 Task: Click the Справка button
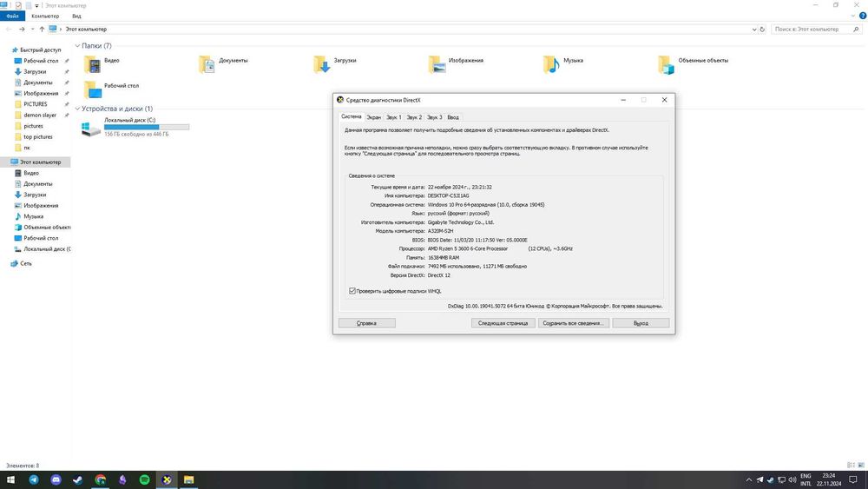366,323
